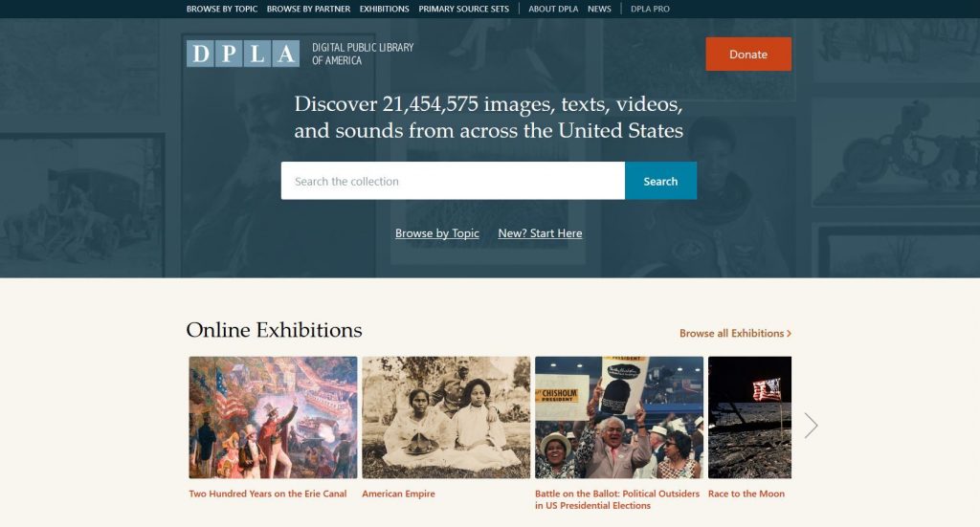
Task: Open Browse by Partner menu item
Action: point(308,9)
